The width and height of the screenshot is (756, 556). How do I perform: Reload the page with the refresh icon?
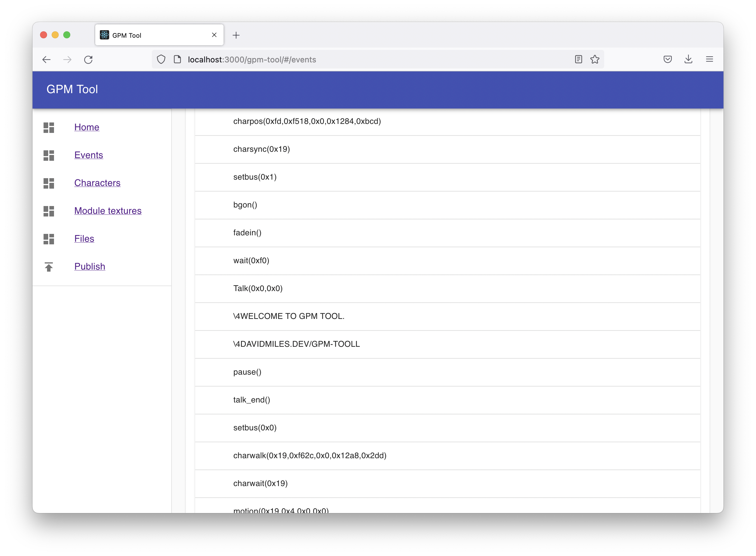coord(88,59)
